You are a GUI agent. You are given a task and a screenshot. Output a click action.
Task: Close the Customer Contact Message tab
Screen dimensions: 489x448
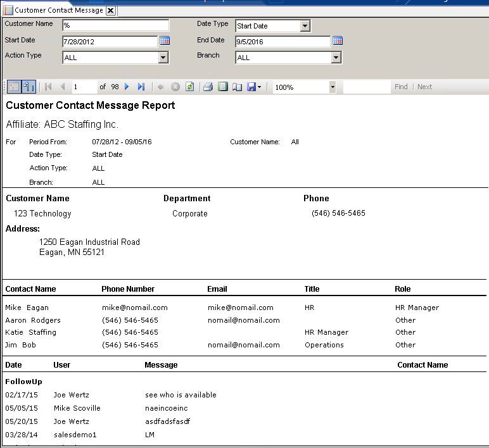coord(110,10)
